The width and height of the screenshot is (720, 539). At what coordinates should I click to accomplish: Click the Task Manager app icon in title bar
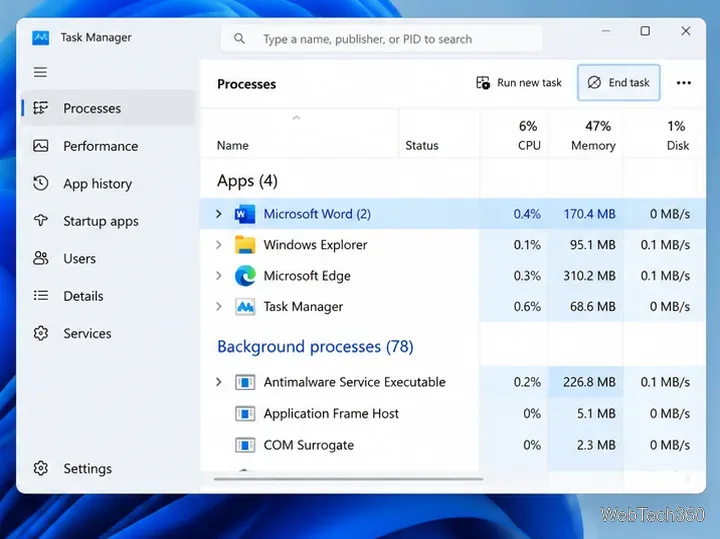(40, 38)
